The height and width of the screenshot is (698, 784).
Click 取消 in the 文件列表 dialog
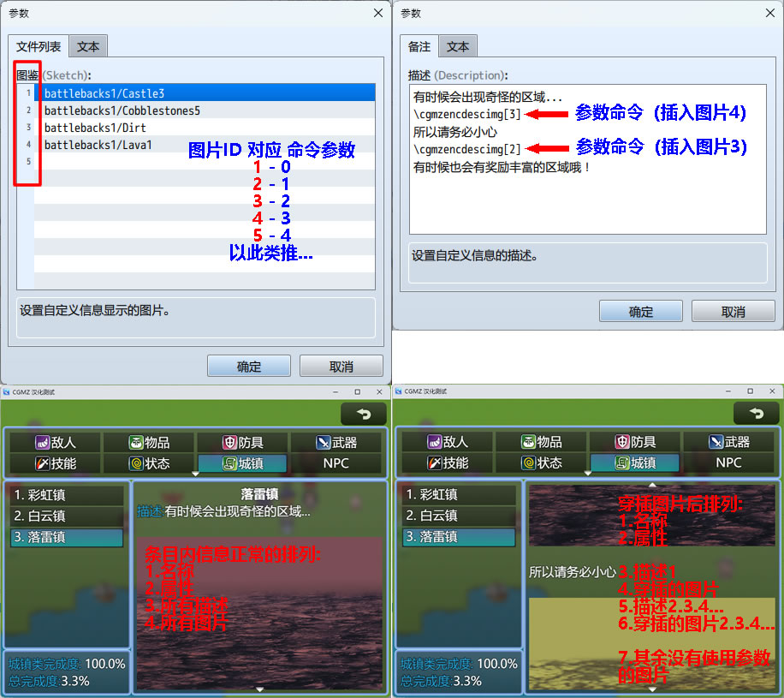342,367
